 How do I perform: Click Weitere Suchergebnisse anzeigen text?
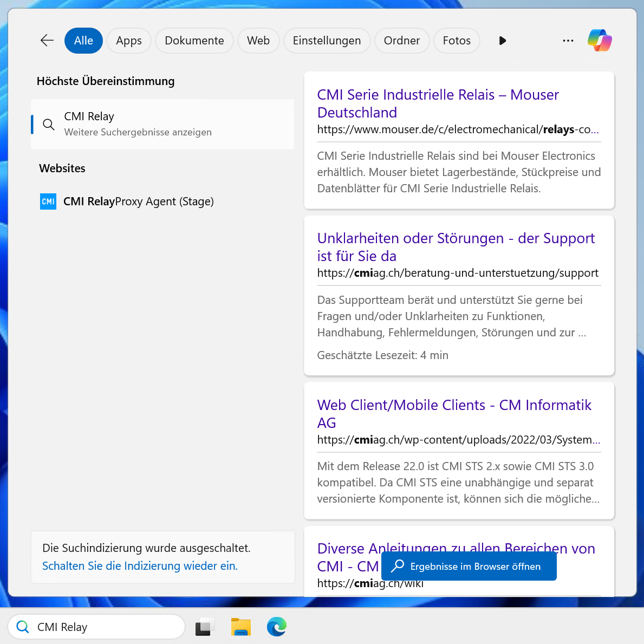pyautogui.click(x=138, y=132)
